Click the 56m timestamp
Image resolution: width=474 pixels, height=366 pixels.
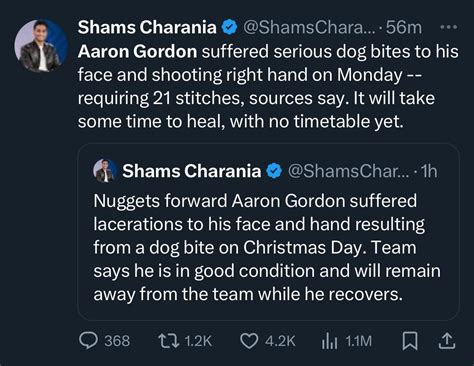[x=404, y=27]
